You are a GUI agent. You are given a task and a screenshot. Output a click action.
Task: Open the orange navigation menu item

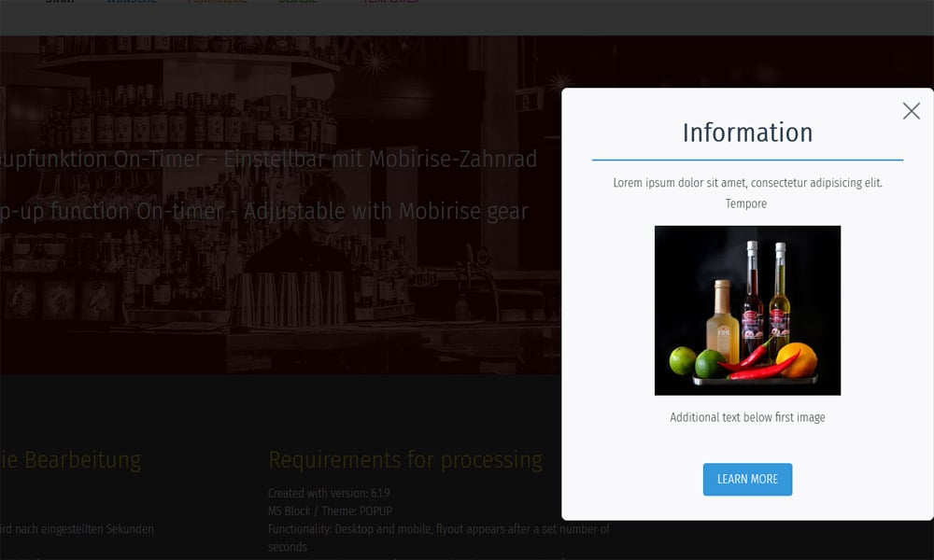(217, 3)
